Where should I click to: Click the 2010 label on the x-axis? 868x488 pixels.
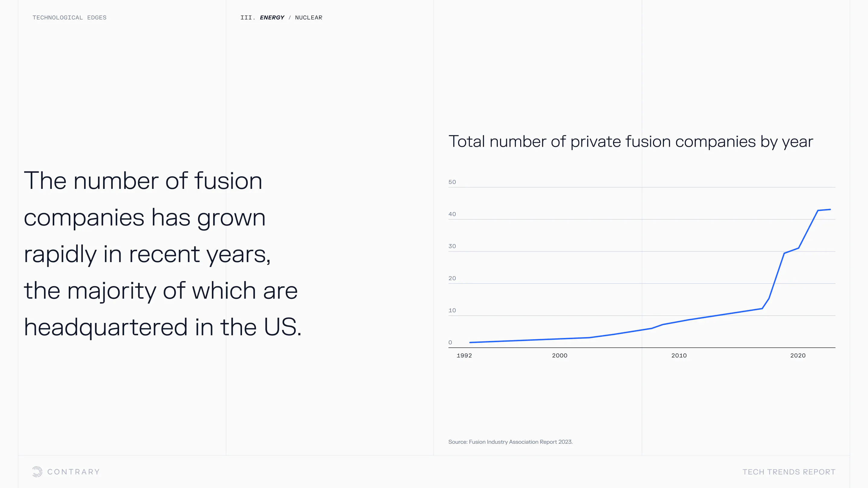(679, 356)
